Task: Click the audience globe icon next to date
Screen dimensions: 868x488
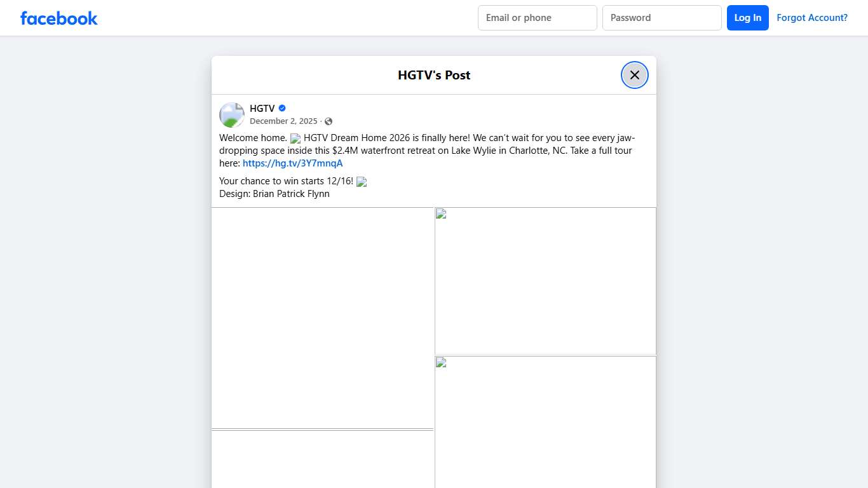Action: (329, 121)
